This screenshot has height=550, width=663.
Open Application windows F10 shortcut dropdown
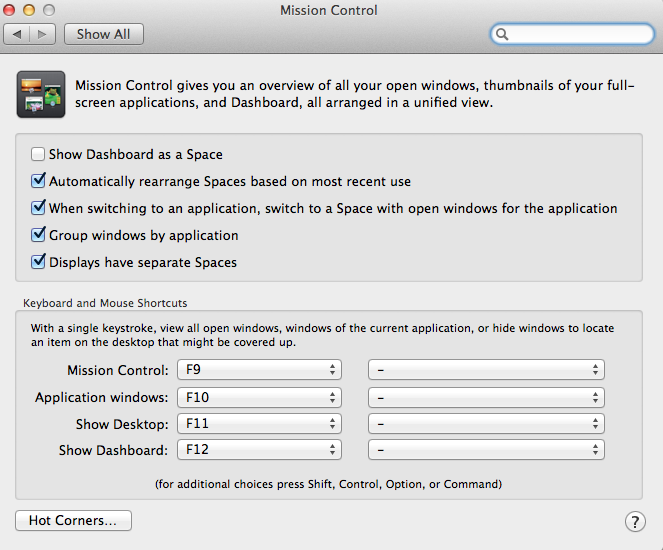click(x=259, y=397)
